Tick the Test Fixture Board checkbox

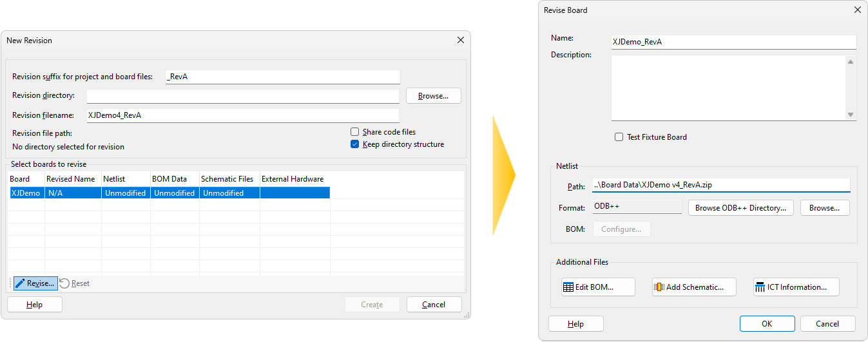619,137
